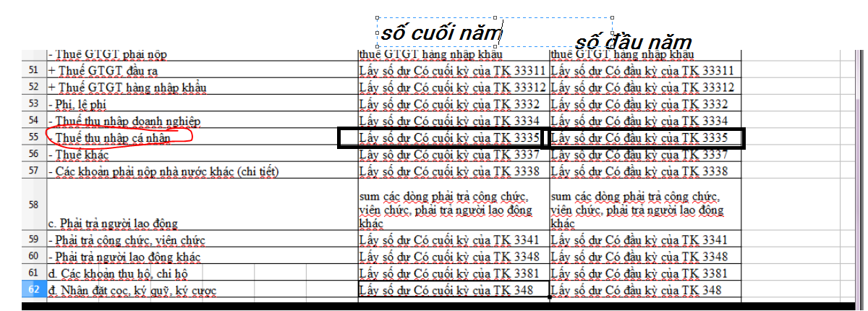Click 'Có đầu kỳ của TK 3334' cell
The image size is (868, 311).
(x=646, y=120)
